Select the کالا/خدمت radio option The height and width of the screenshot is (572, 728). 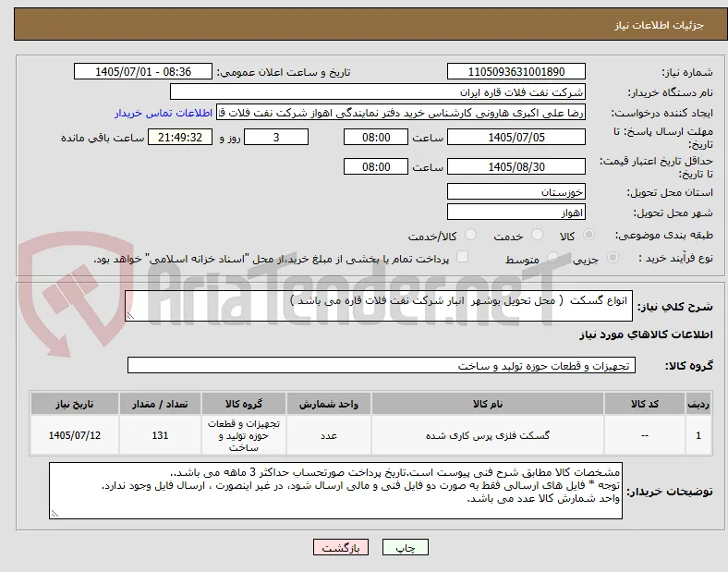point(470,235)
